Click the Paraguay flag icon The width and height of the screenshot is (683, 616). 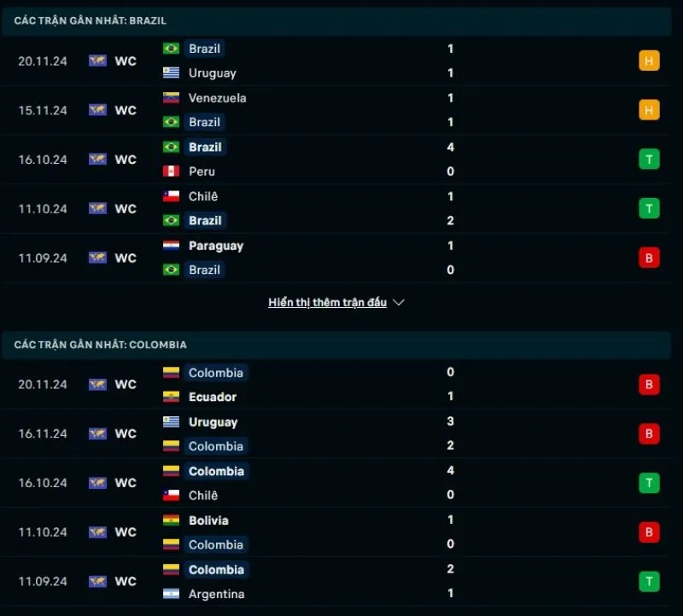coord(170,246)
